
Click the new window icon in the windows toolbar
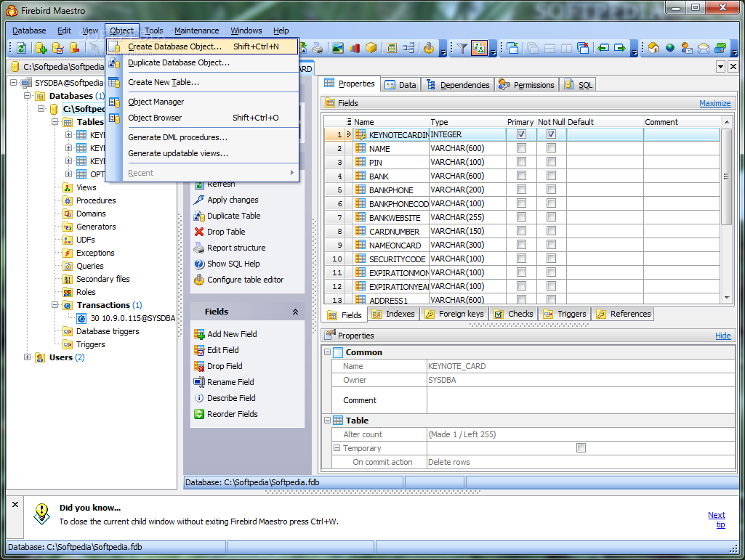point(512,48)
